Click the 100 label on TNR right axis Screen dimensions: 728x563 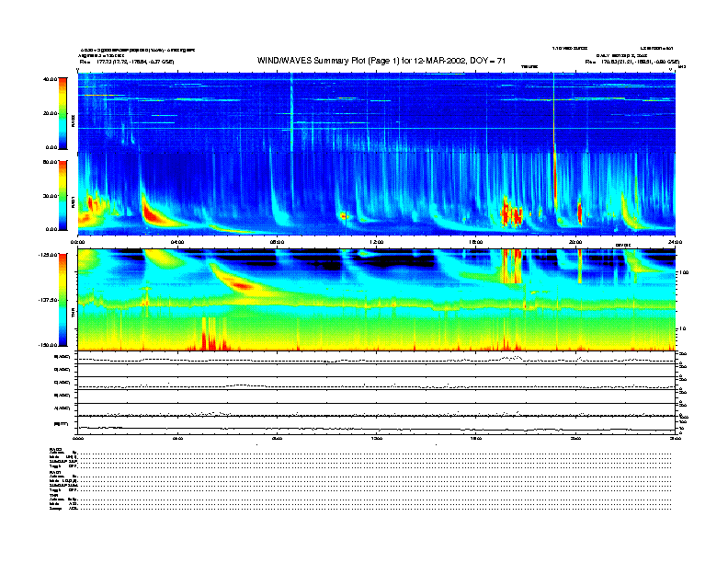(x=682, y=273)
